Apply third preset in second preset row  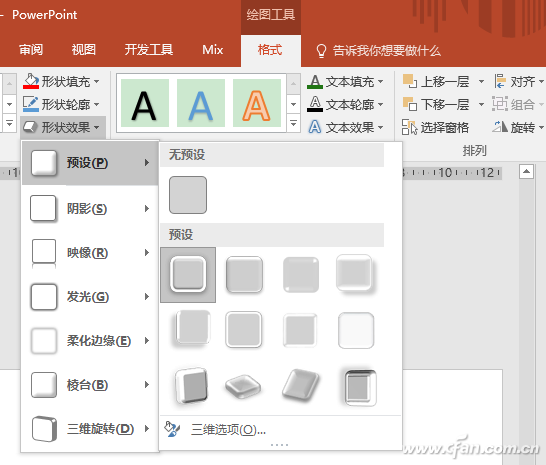(x=300, y=330)
